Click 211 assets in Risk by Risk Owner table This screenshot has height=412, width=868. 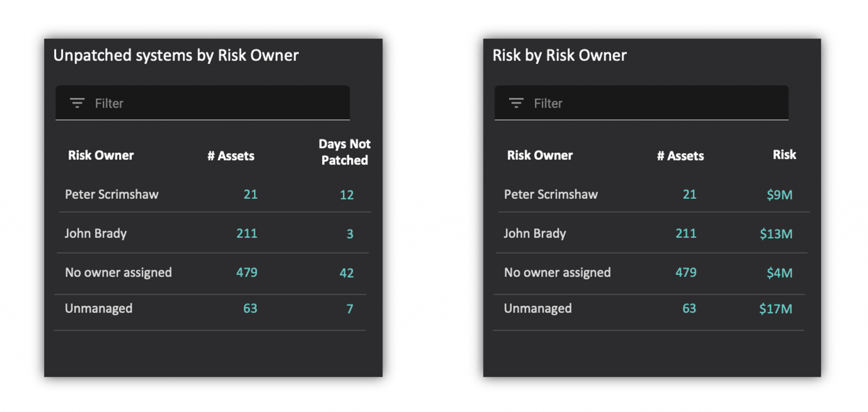pyautogui.click(x=686, y=233)
